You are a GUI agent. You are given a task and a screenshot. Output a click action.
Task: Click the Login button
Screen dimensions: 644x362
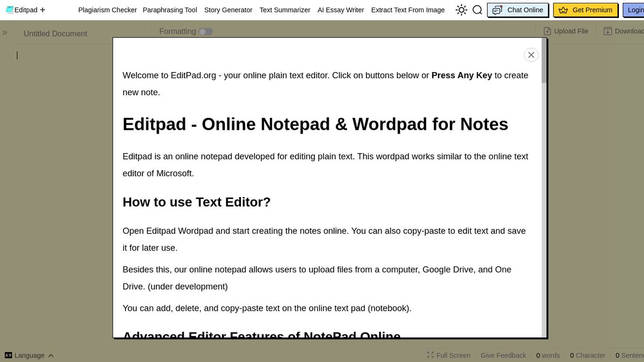click(x=634, y=10)
